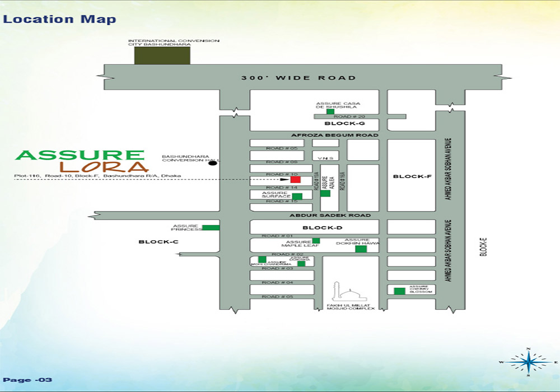560x392 pixels.
Task: Click the green Assure Cherry Blossom marker
Action: point(399,291)
